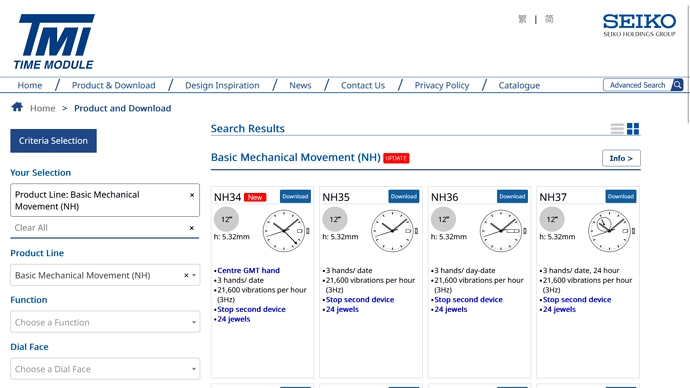This screenshot has width=690, height=388.
Task: Open NH36 watch dial diagram
Action: 503,231
